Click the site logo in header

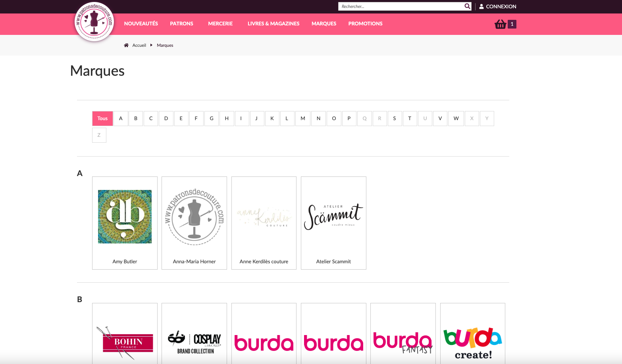click(94, 22)
